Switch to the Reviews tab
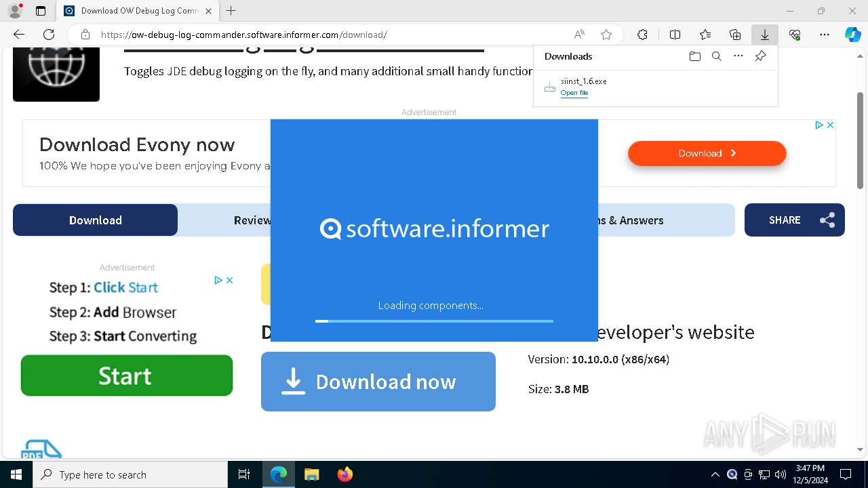This screenshot has width=868, height=488. [x=252, y=220]
